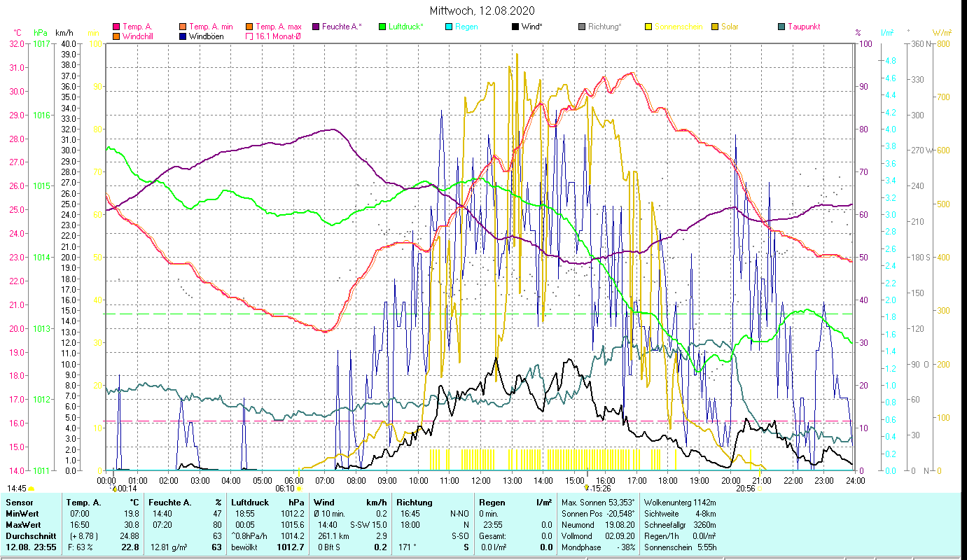The image size is (967, 560).
Task: Click the Schneefallgr 3260m entry
Action: (679, 524)
